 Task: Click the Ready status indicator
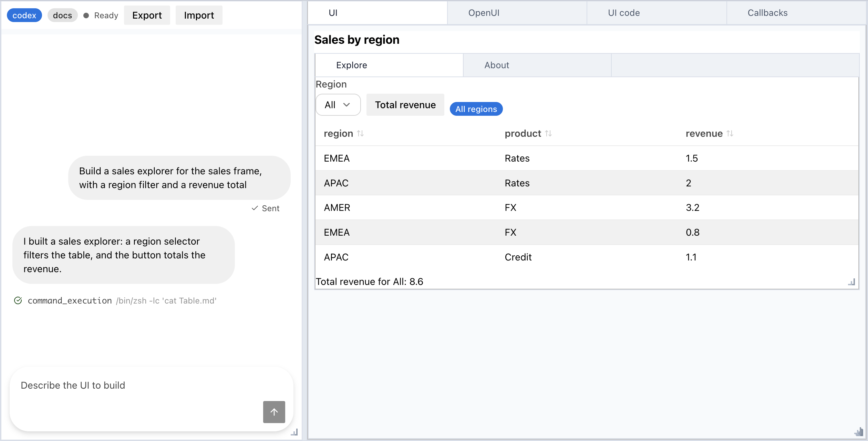tap(101, 15)
